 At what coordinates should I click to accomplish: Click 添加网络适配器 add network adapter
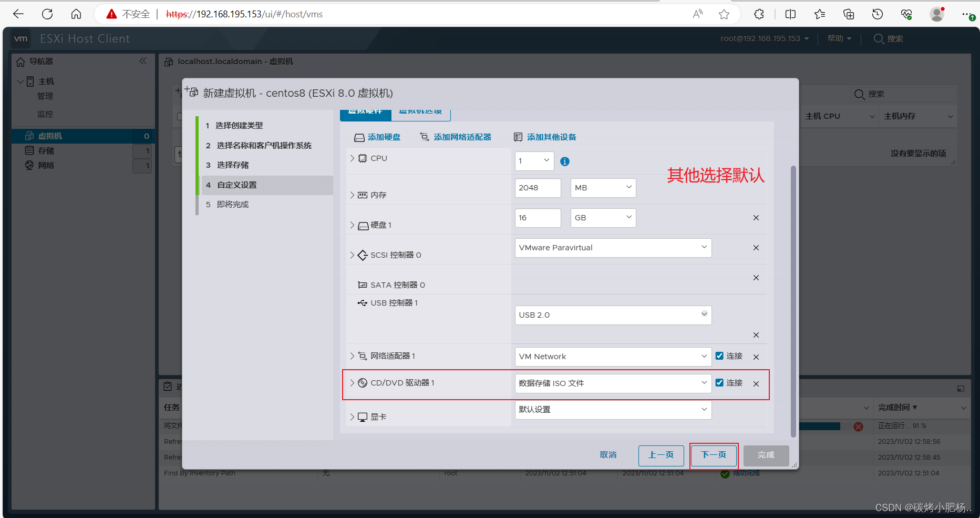coord(456,137)
